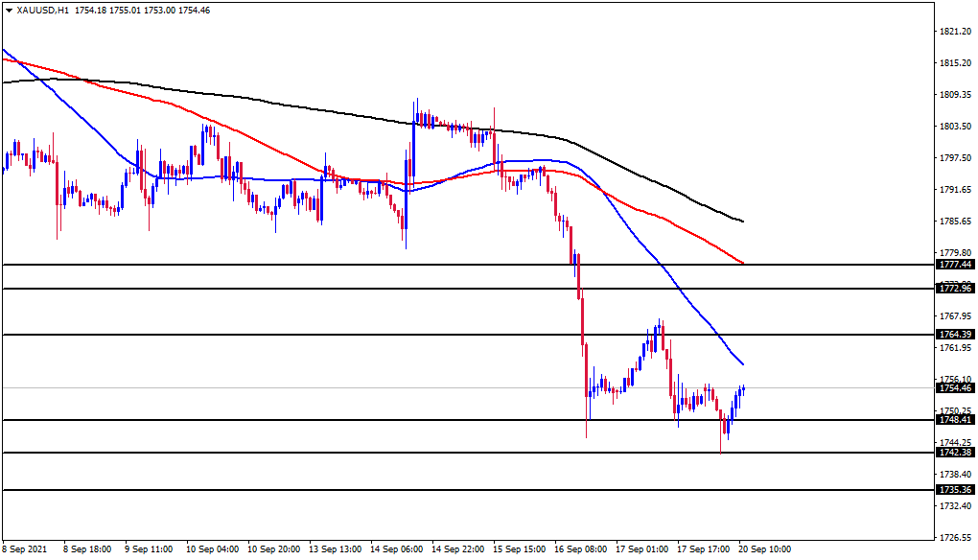This screenshot has width=978, height=560.
Task: Select the 1764.39 horizontal line price label
Action: [x=956, y=335]
